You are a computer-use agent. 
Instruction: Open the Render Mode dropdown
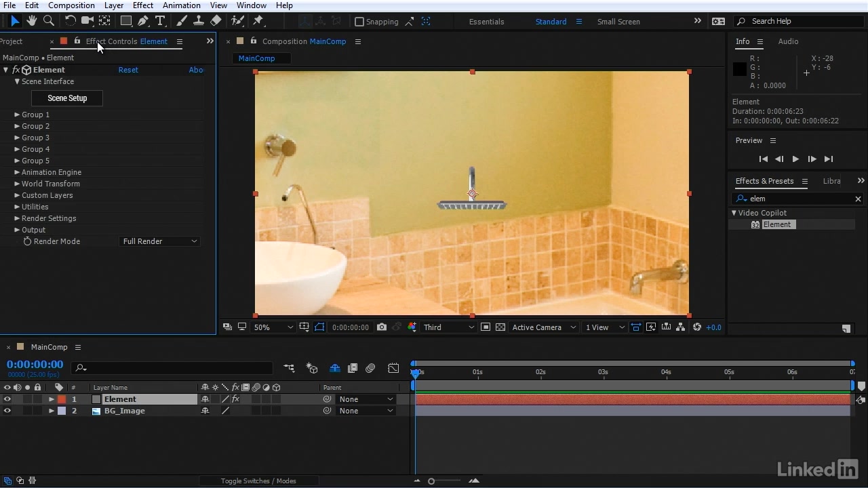(x=159, y=241)
